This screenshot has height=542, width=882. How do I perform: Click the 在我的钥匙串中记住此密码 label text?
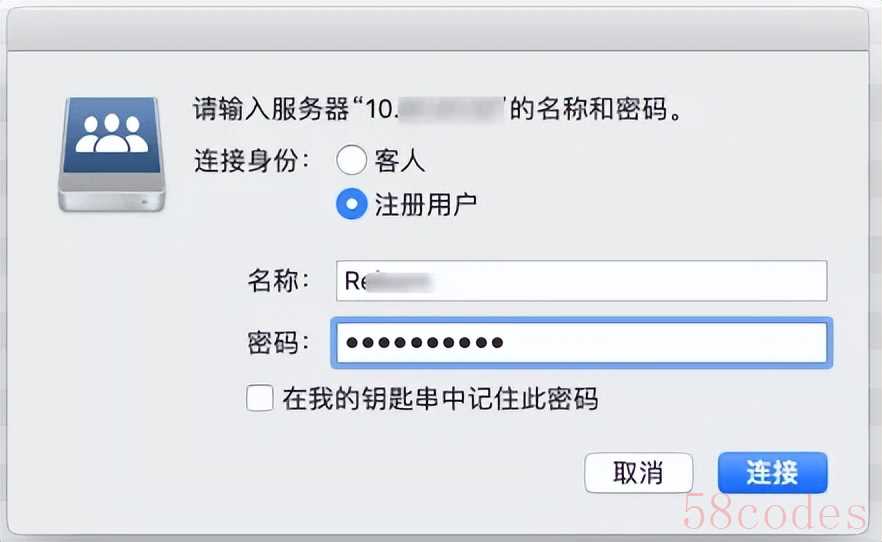pos(440,399)
